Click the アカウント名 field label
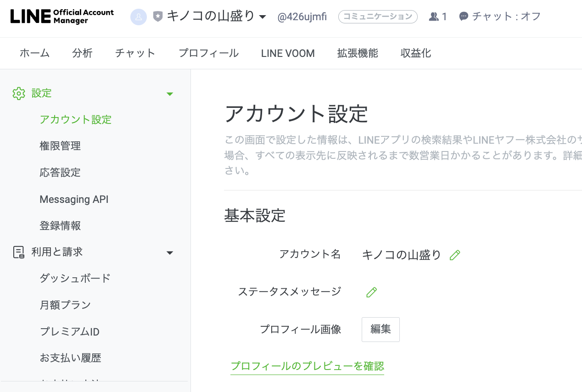This screenshot has width=582, height=392. [x=310, y=254]
